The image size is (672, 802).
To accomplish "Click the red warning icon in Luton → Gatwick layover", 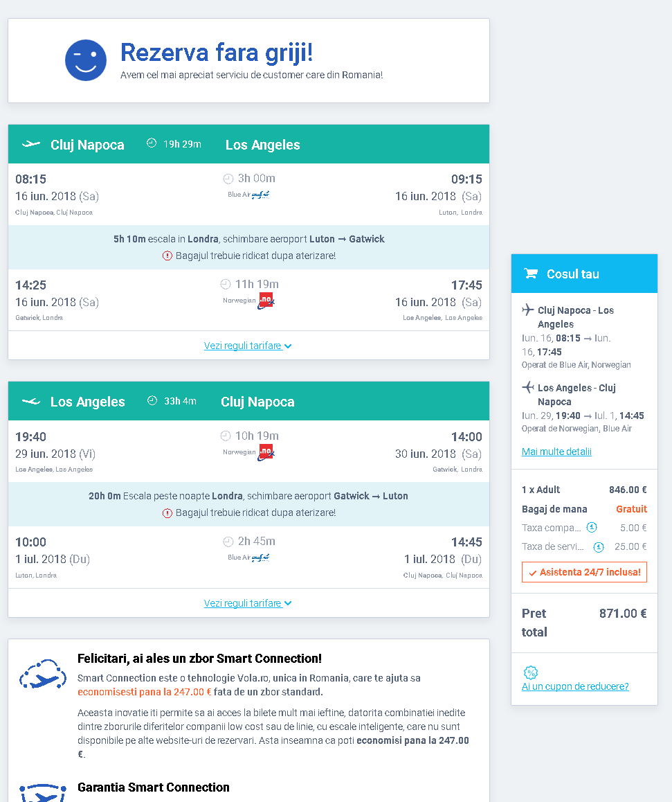I will pyautogui.click(x=167, y=256).
